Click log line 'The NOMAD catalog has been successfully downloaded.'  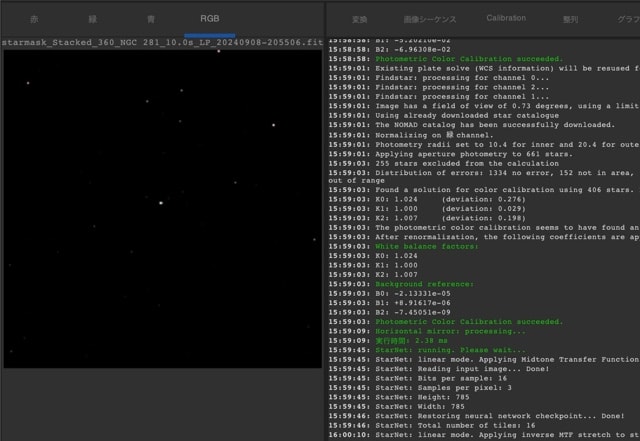[471, 125]
